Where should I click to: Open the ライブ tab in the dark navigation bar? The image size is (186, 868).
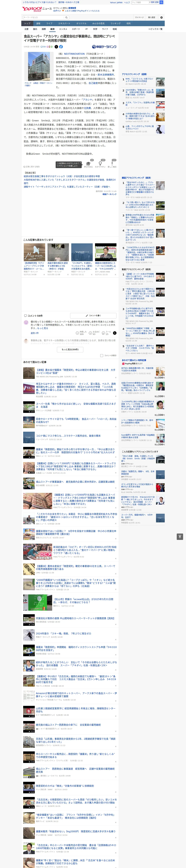(x=49, y=24)
